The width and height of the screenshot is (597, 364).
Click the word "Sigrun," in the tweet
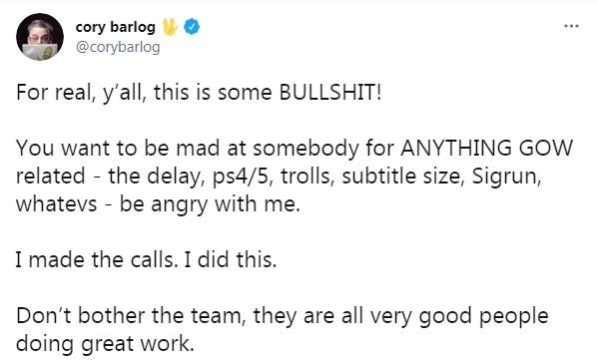(x=507, y=176)
